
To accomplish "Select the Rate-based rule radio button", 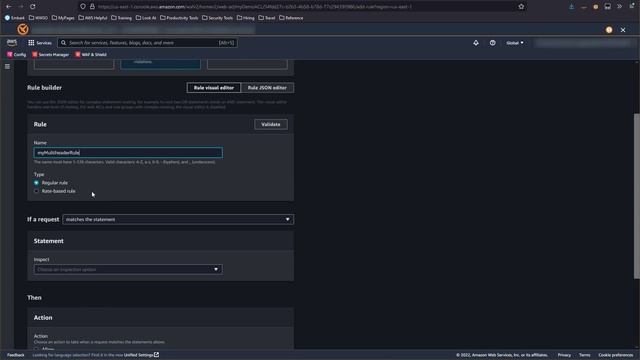I will (x=36, y=191).
